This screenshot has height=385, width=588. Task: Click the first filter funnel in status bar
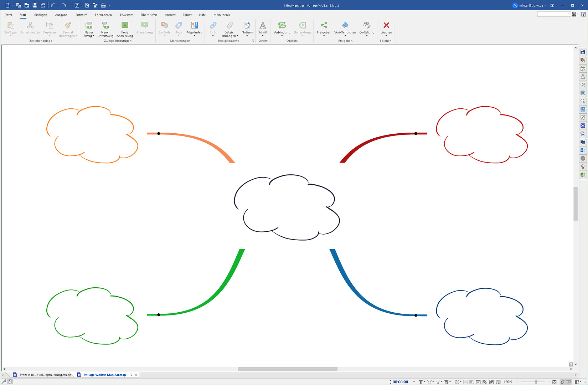(x=421, y=382)
